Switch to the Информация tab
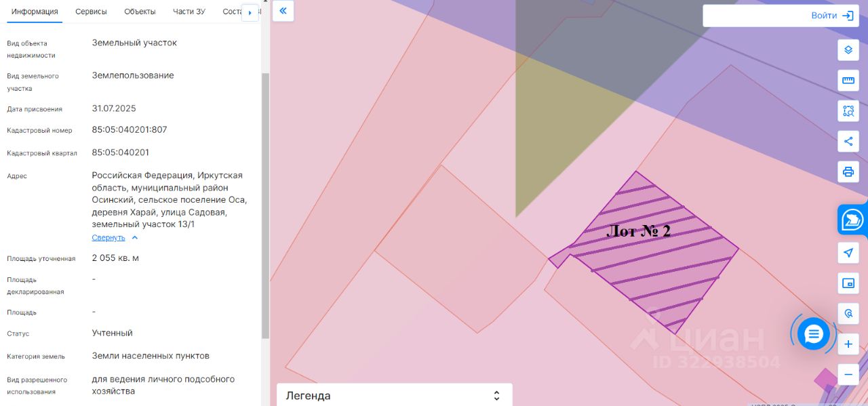This screenshot has height=406, width=868. (35, 12)
